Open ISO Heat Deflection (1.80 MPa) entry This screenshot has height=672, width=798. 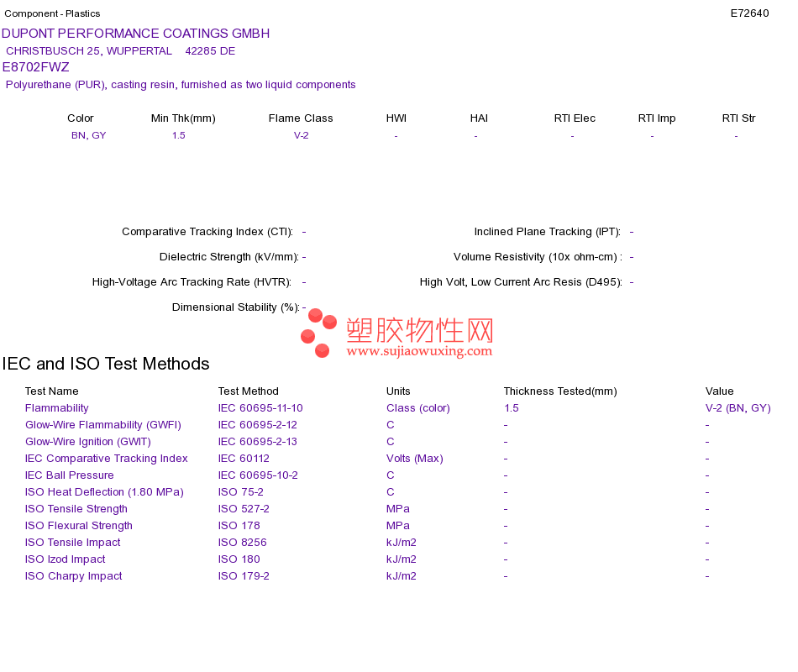[104, 492]
